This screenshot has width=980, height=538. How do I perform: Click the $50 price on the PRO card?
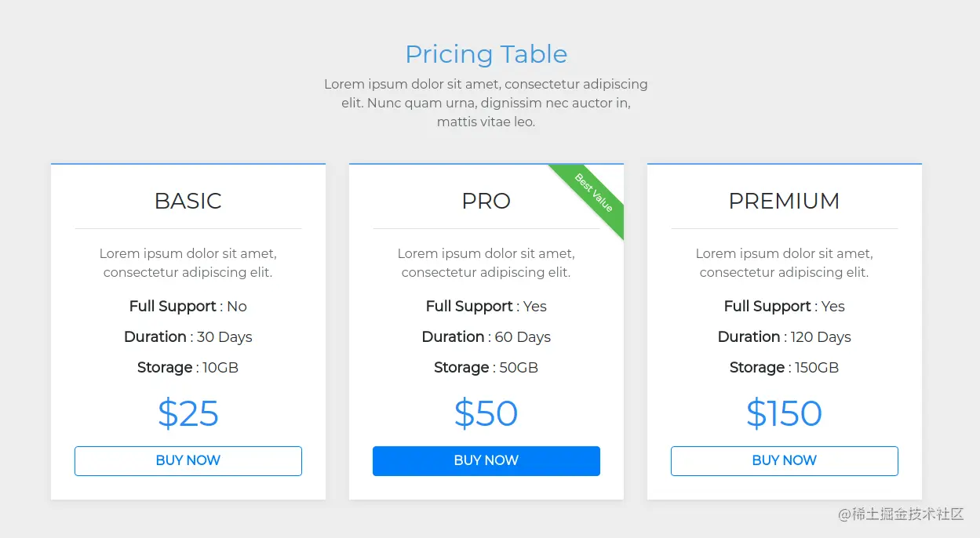tap(486, 413)
